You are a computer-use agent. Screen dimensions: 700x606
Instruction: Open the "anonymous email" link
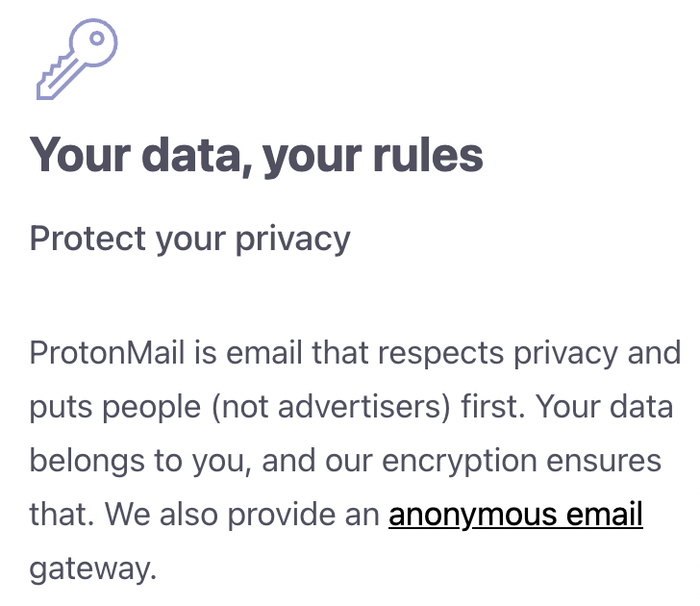pos(515,515)
